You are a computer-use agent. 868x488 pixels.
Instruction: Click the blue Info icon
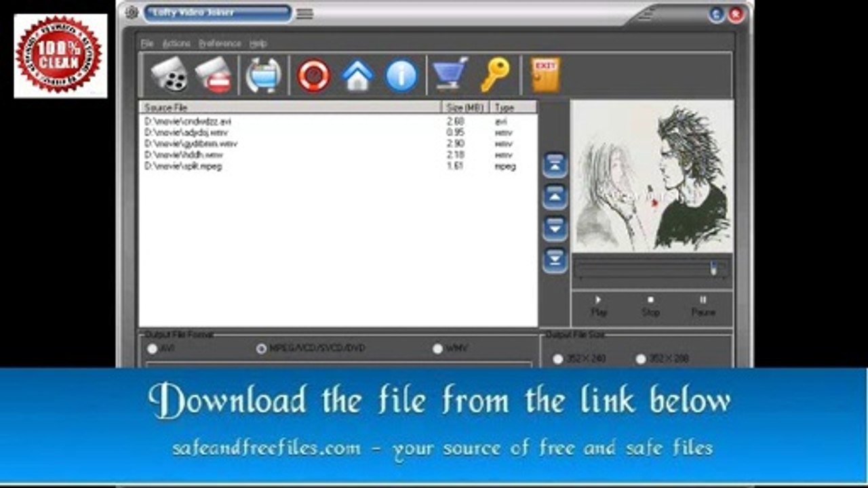(401, 75)
